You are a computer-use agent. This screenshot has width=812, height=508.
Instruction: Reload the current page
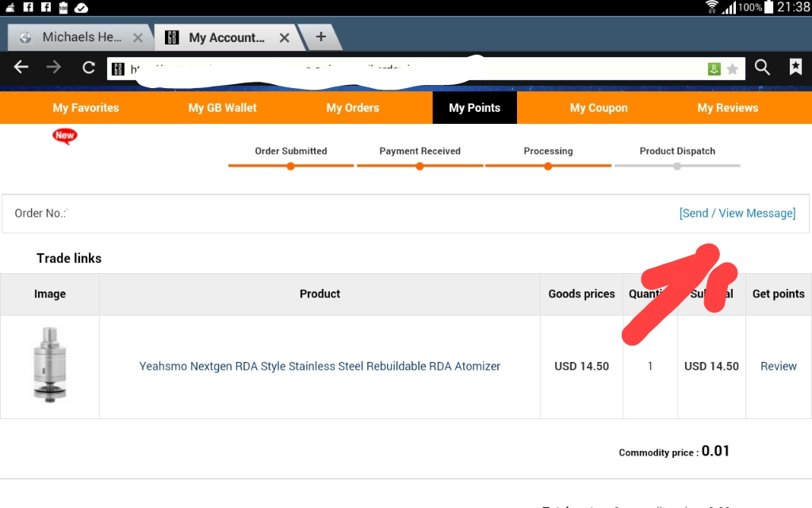pyautogui.click(x=89, y=67)
